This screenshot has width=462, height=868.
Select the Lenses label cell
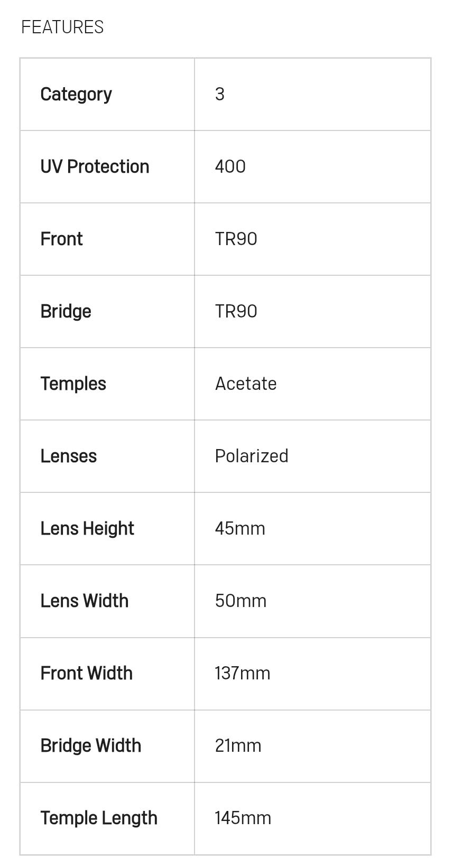tap(68, 456)
